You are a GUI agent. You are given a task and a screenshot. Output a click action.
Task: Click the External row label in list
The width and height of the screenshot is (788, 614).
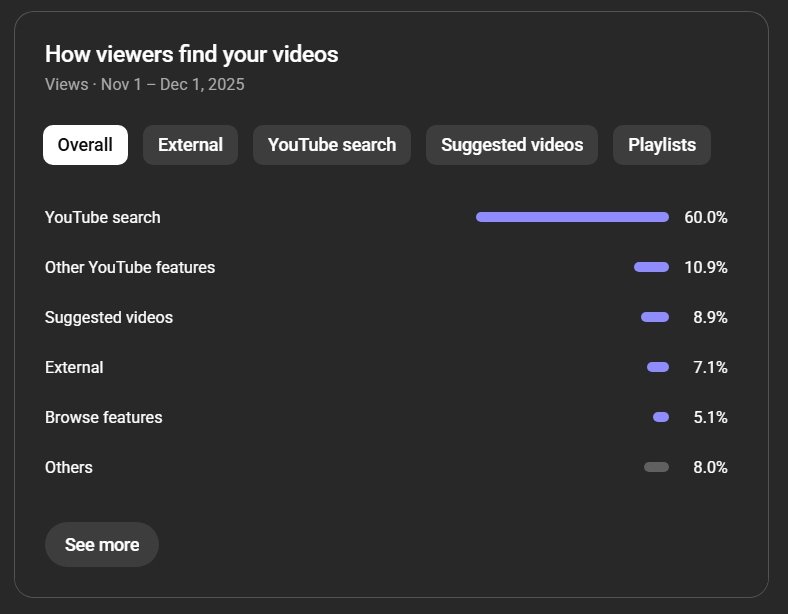[x=74, y=367]
